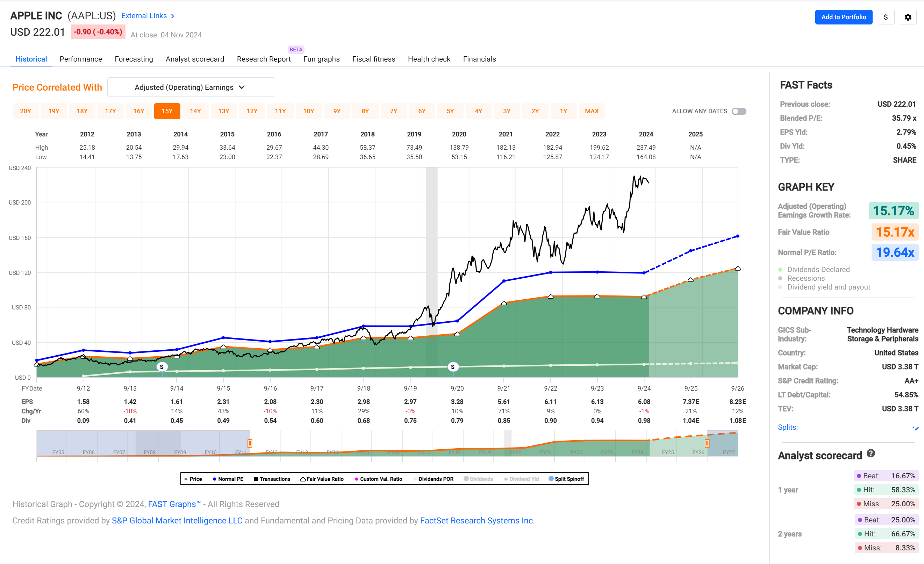924x564 pixels.
Task: Enable Dividends series in legend
Action: 478,479
